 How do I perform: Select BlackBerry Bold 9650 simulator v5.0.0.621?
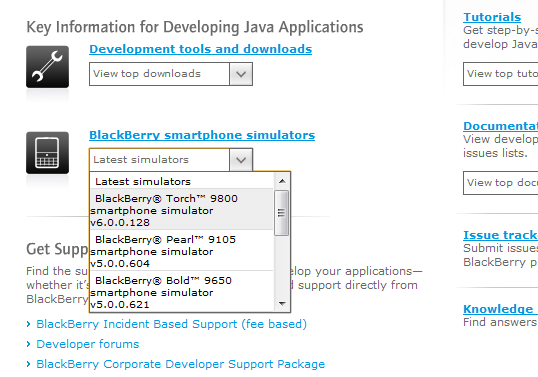click(x=182, y=292)
